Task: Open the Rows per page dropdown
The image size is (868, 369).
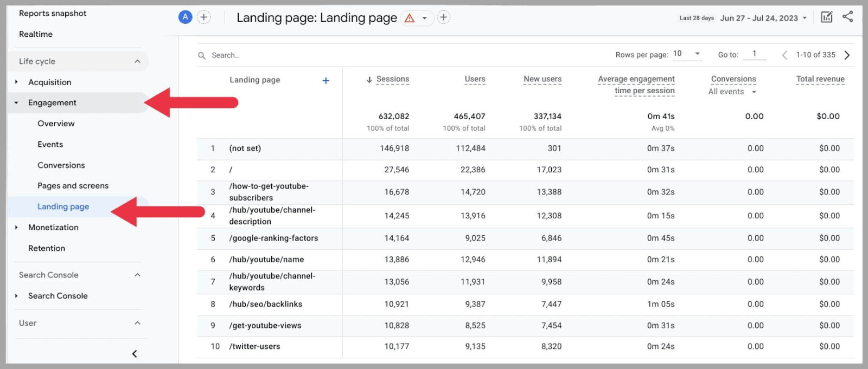Action: [x=686, y=54]
